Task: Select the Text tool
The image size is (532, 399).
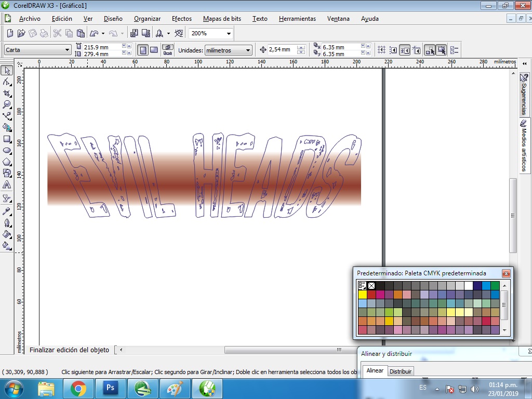Action: 7,185
